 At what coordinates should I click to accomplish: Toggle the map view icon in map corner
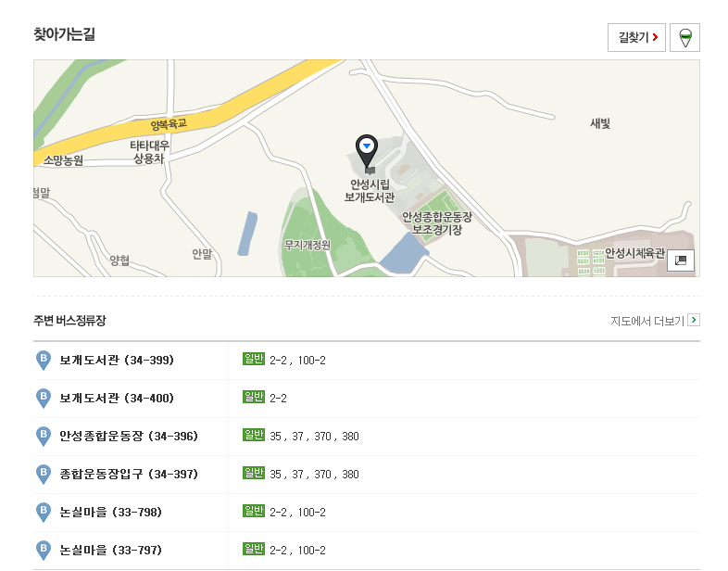[x=681, y=260]
